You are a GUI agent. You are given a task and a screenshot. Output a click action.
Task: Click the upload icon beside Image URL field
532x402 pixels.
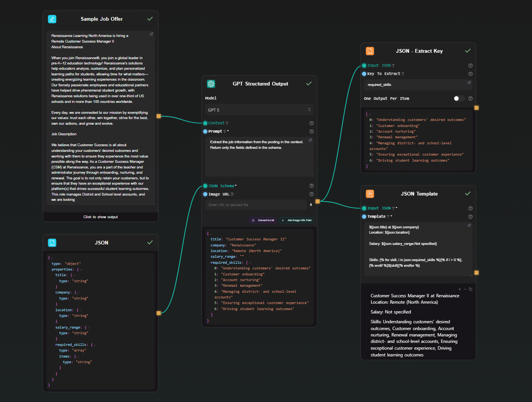coord(311,205)
